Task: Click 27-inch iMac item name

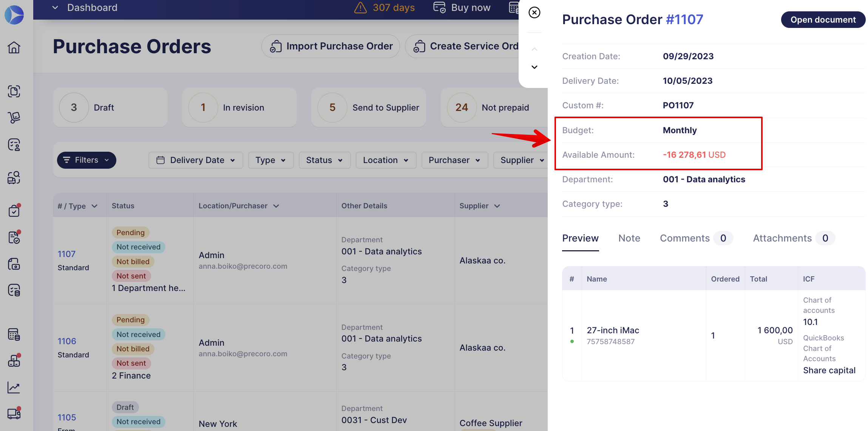Action: 613,331
